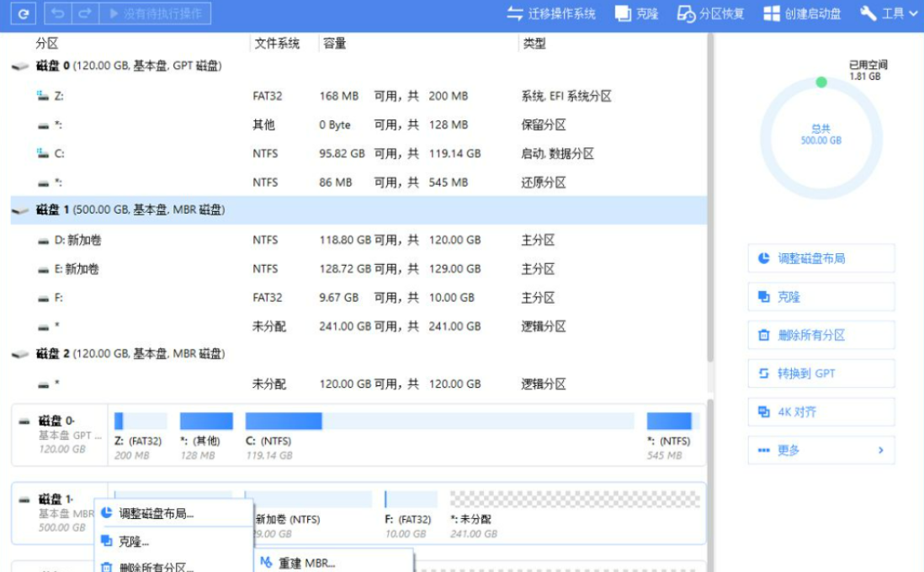Screen dimensions: 924x572
Task: Click the refresh icon in the top toolbar
Action: pos(25,13)
